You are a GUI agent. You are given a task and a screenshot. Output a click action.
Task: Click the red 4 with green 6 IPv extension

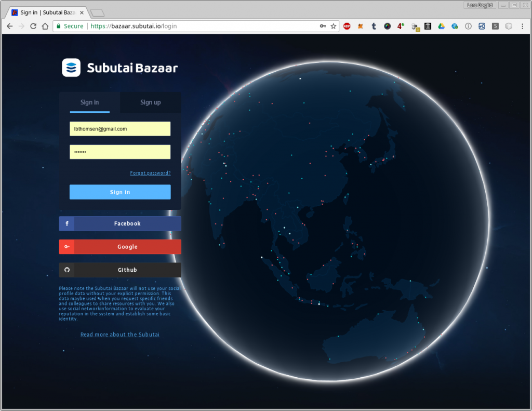coord(401,26)
